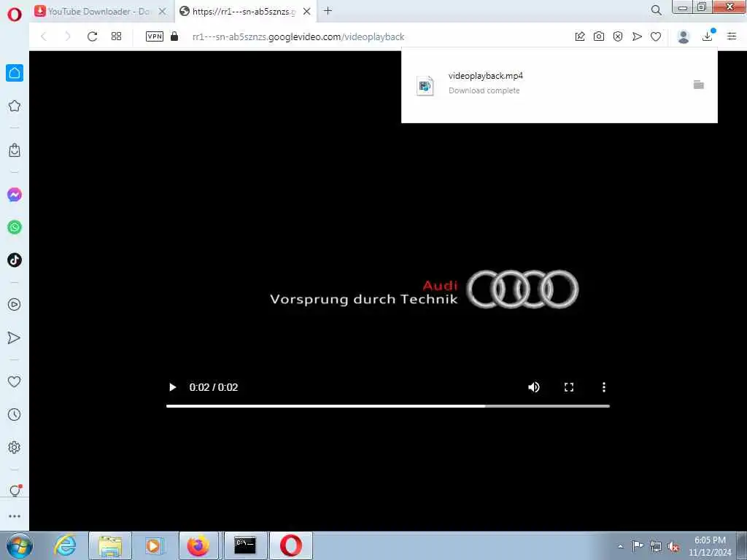
Task: Go to Home in Opera sidebar
Action: (15, 73)
